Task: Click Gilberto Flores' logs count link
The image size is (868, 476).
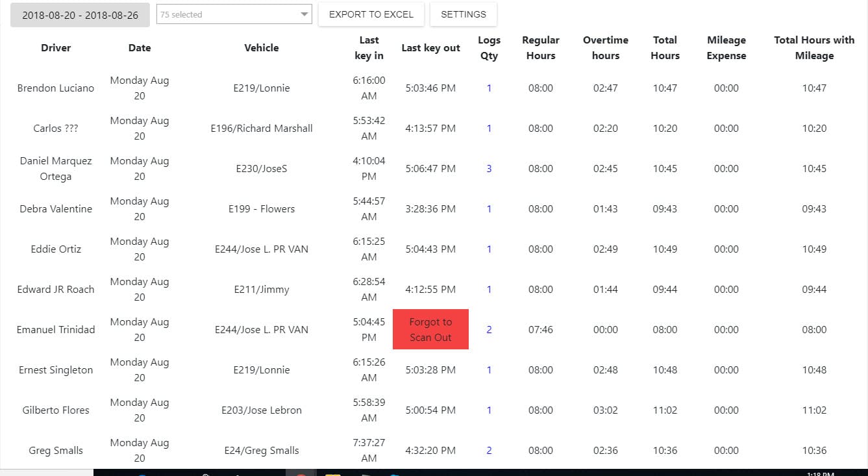Action: pyautogui.click(x=489, y=410)
